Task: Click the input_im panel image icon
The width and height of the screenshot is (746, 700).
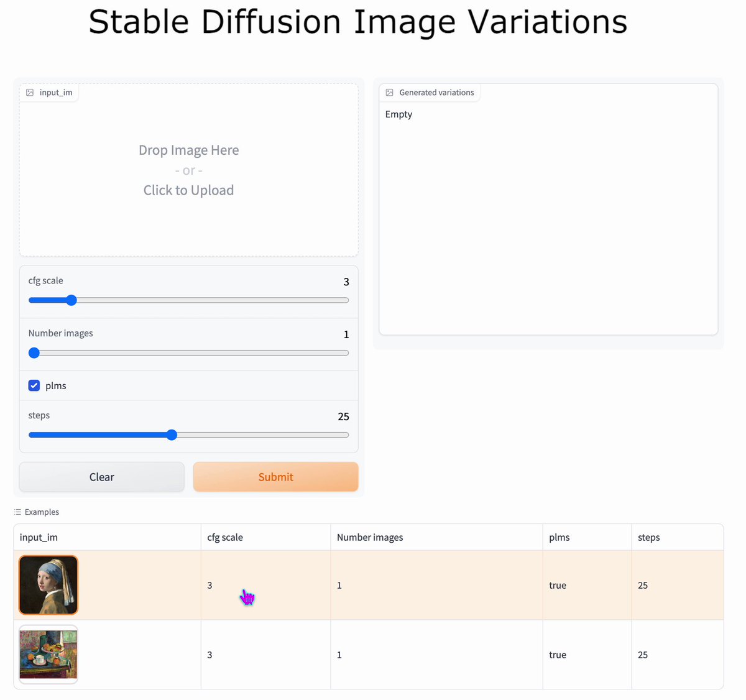Action: pyautogui.click(x=29, y=92)
